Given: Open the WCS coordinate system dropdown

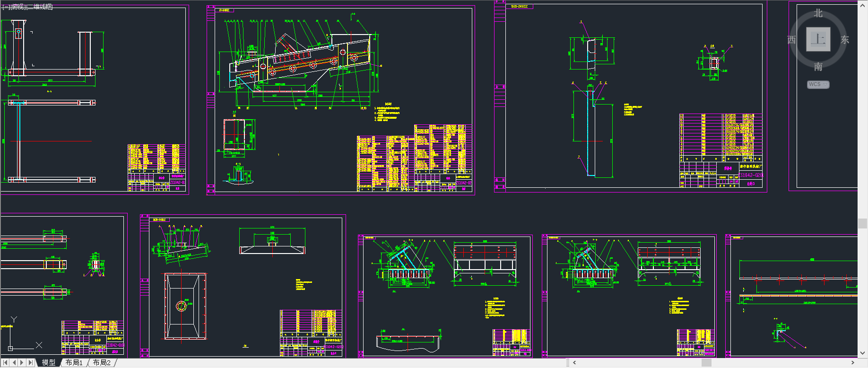Looking at the screenshot, I should (x=818, y=85).
